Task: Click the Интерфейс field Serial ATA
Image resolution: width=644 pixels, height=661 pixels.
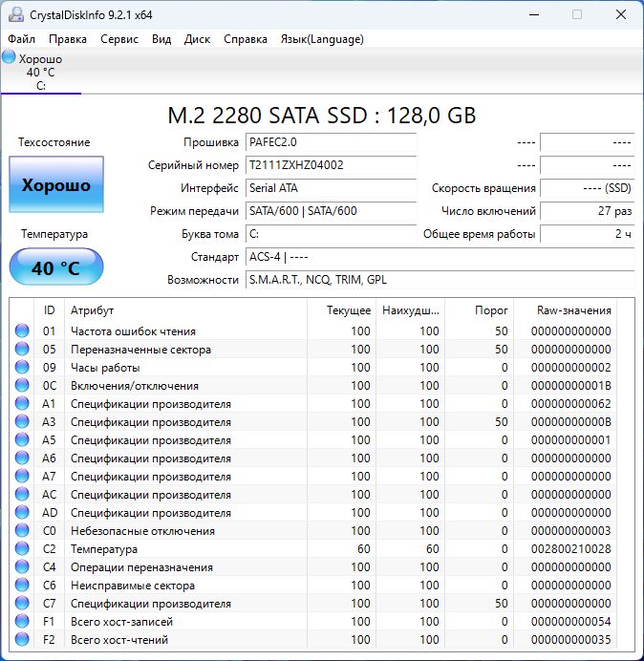Action: (331, 187)
